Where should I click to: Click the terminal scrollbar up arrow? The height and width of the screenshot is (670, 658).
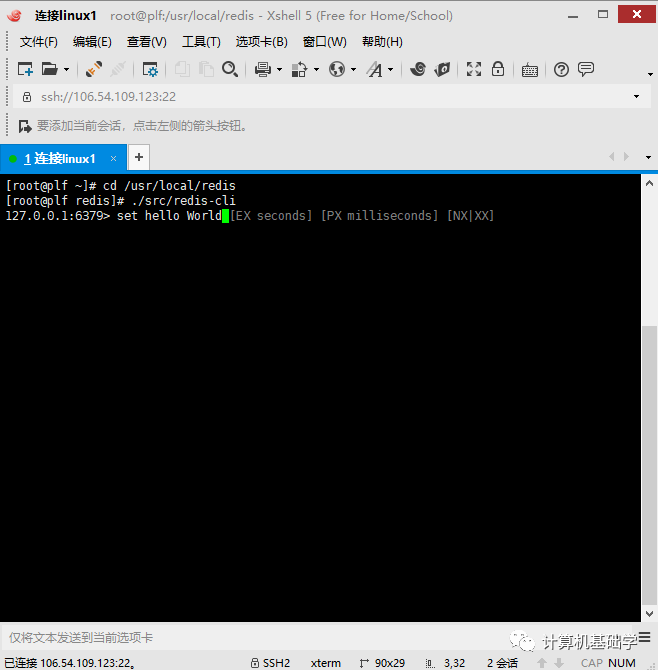pyautogui.click(x=649, y=184)
